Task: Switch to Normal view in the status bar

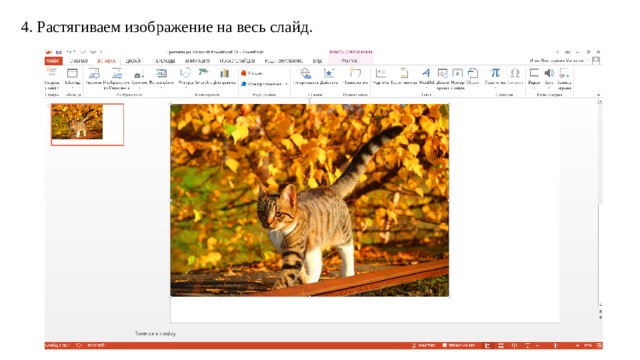Action: 487,346
